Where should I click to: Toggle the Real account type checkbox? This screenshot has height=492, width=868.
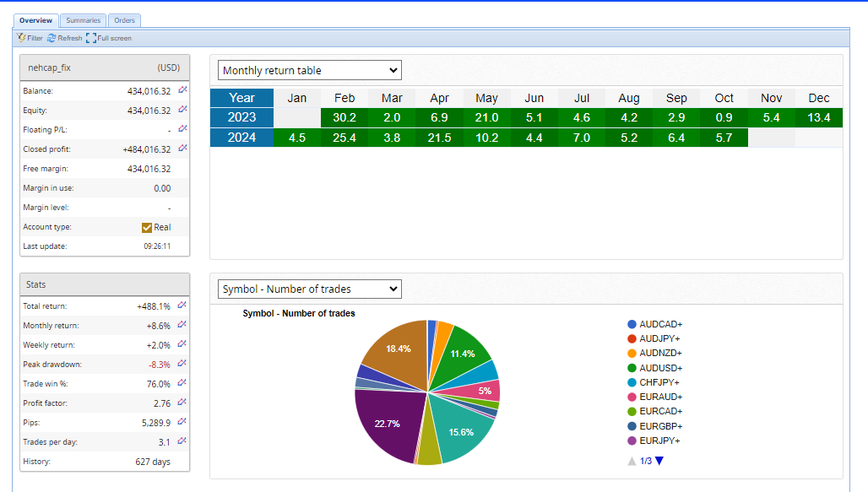tap(147, 227)
